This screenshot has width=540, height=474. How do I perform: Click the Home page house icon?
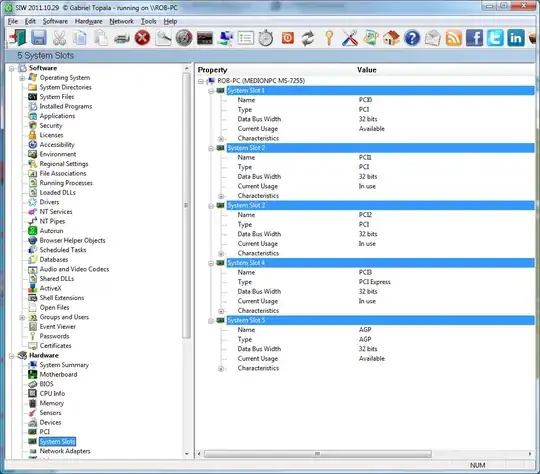coord(391,38)
